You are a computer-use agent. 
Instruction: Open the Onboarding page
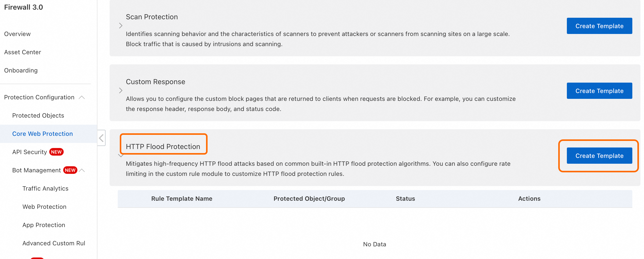pyautogui.click(x=21, y=70)
